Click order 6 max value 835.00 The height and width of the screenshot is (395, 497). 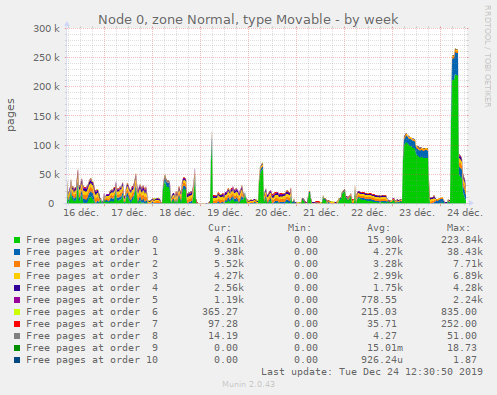pos(459,312)
